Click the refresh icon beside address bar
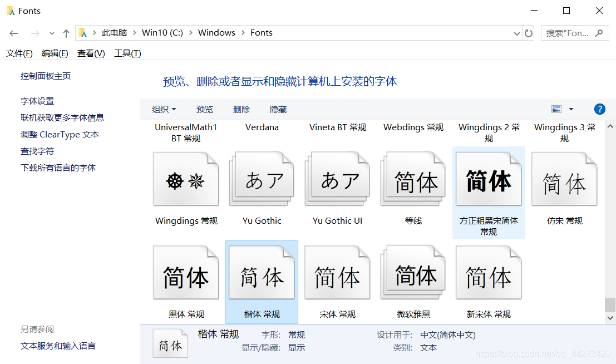Screen dimensions: 616x364 529,33
